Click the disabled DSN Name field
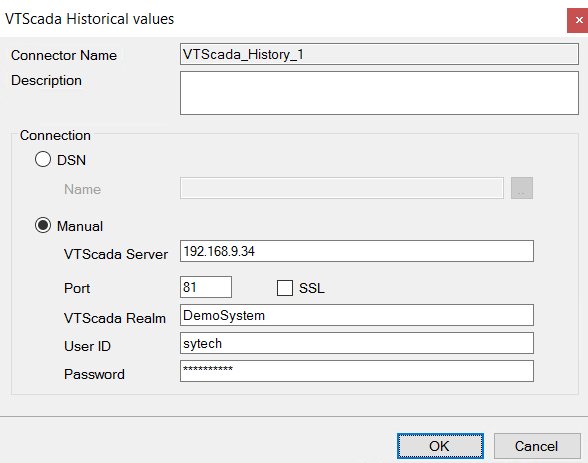Image resolution: width=588 pixels, height=463 pixels. tap(342, 188)
